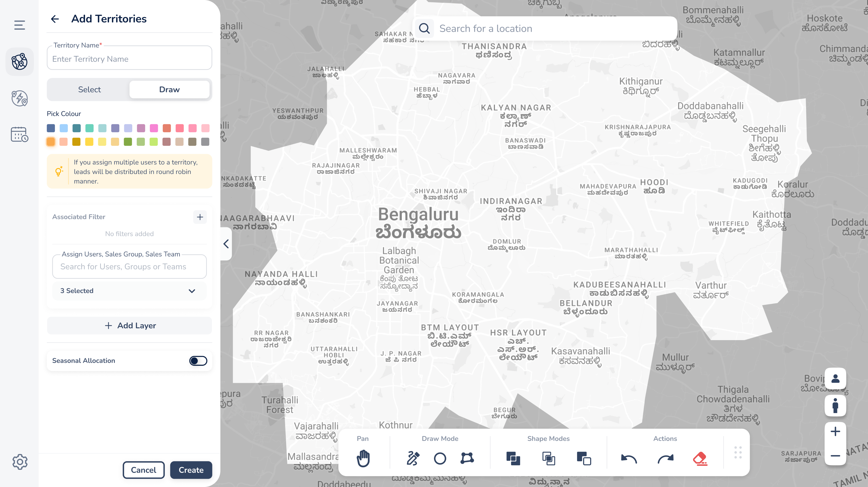Screen dimensions: 868x487
Task: Click the Undo action arrow
Action: pos(628,459)
